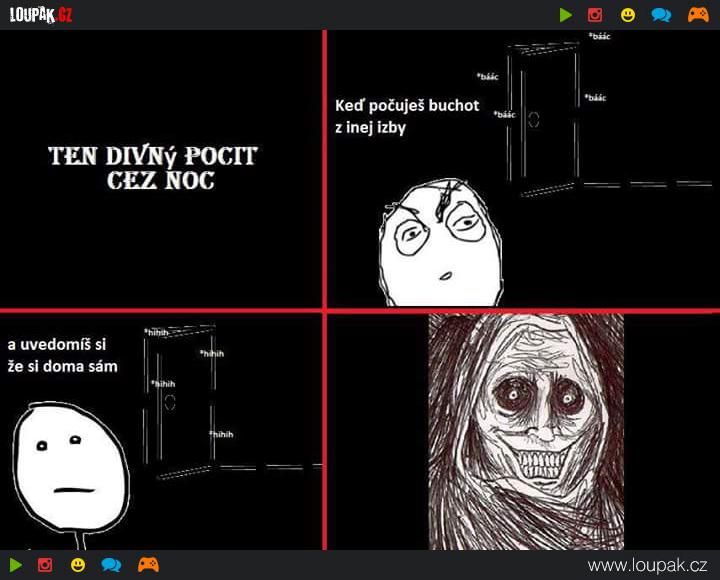This screenshot has width=720, height=580.
Task: Click the Loupak.cz logo in header
Action: 41,15
